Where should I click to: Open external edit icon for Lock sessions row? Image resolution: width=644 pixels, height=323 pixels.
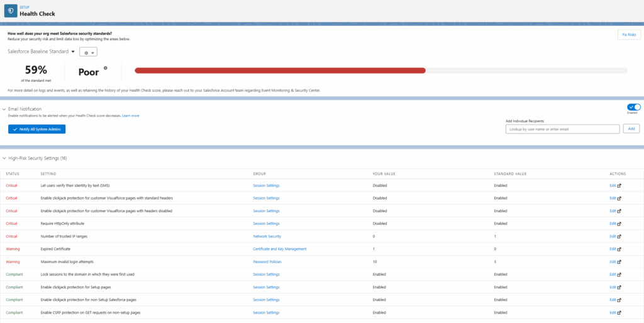[619, 275]
